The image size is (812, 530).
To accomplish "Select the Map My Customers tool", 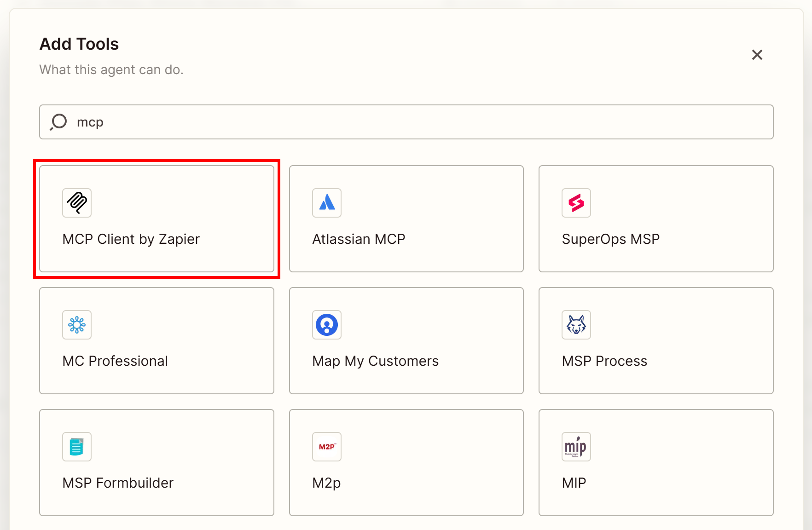I will 406,341.
